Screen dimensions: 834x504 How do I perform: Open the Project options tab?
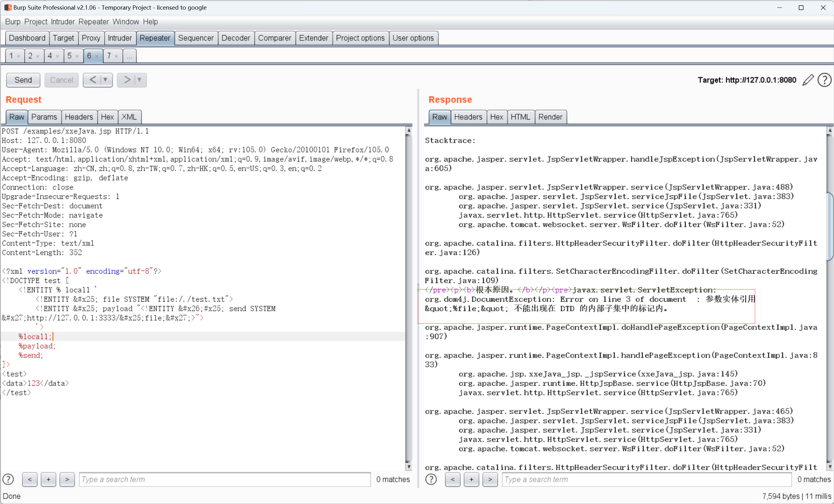pos(360,38)
